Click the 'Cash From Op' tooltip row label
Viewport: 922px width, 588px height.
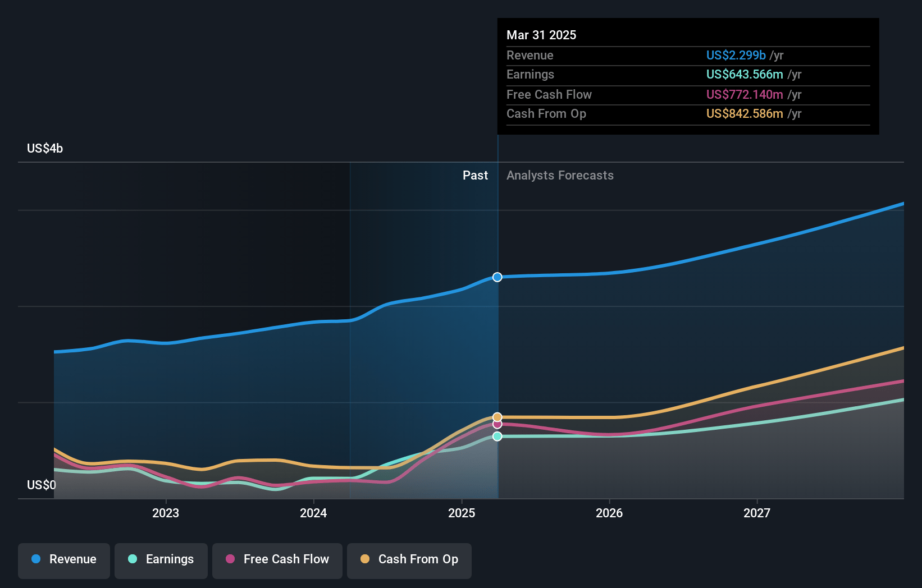point(546,114)
